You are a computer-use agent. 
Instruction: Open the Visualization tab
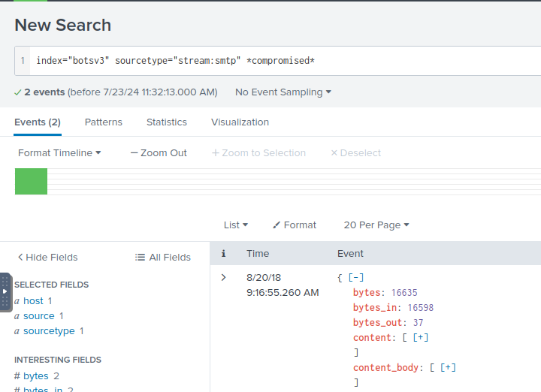[240, 122]
